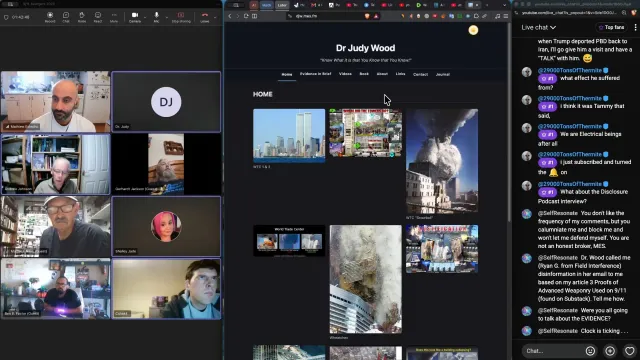Expand the Leave options arrow
This screenshot has width=640, height=360.
tap(215, 17)
